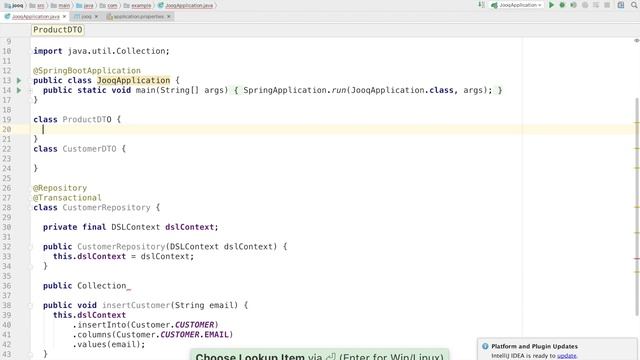Switch to jooq editor tab
Viewport: 640px width, 360px height.
point(86,16)
